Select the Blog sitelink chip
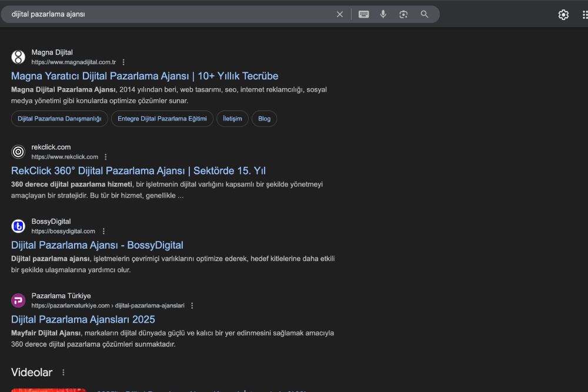The width and height of the screenshot is (588, 392). coord(264,119)
